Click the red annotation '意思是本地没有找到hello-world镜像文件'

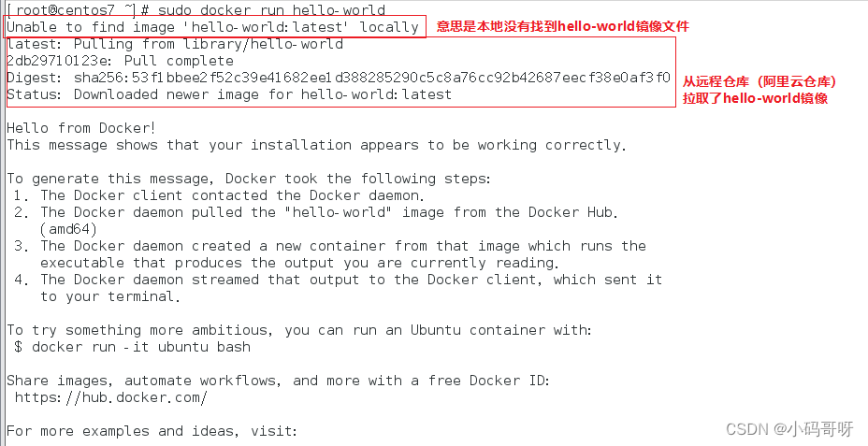coord(563,26)
